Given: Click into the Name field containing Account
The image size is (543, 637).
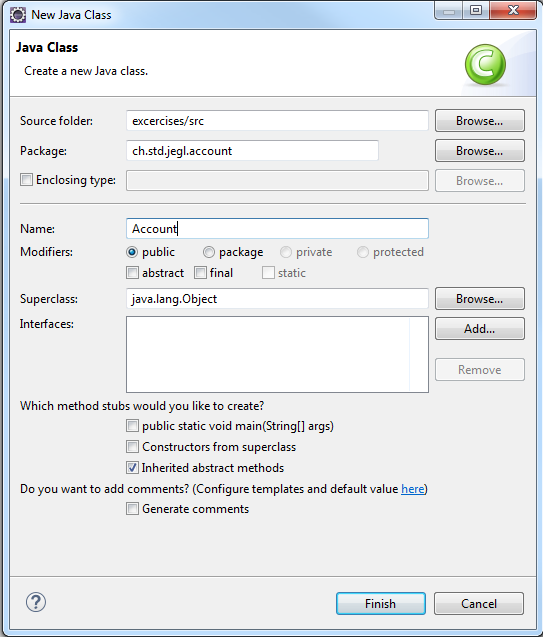Looking at the screenshot, I should pyautogui.click(x=277, y=229).
